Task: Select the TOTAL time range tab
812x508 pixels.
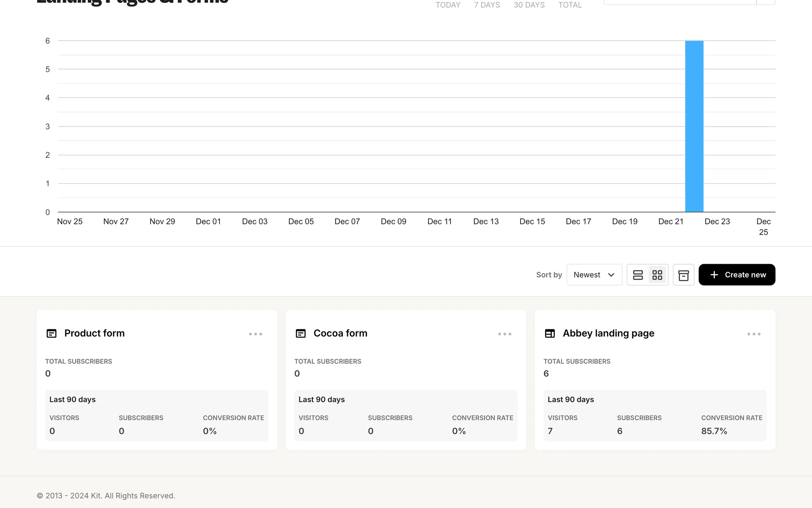Action: 570,5
